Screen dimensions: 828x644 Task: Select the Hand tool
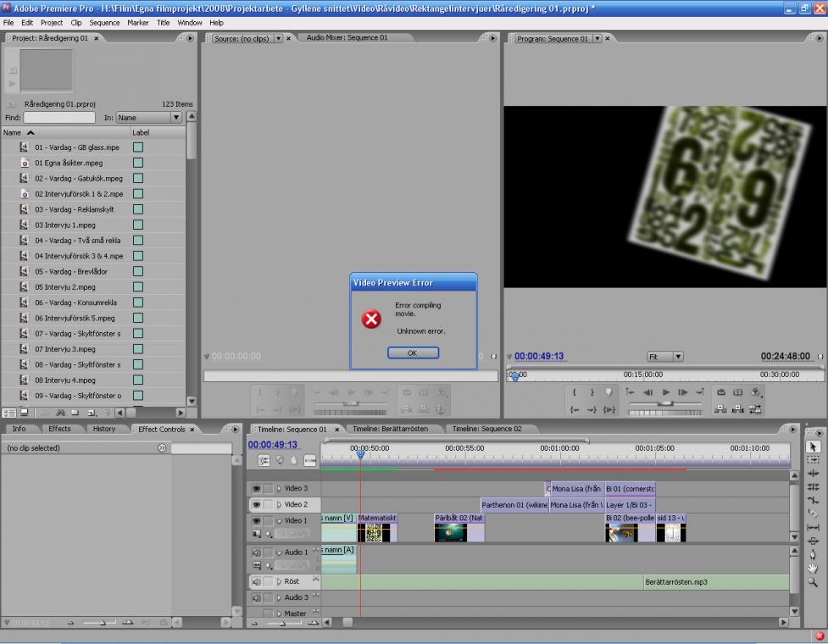[814, 568]
